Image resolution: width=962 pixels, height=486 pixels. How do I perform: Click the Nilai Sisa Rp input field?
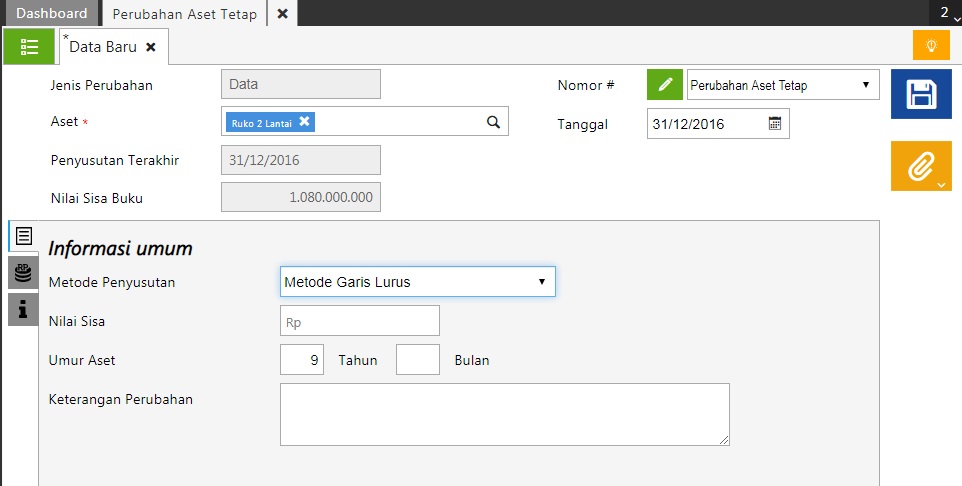tap(359, 321)
